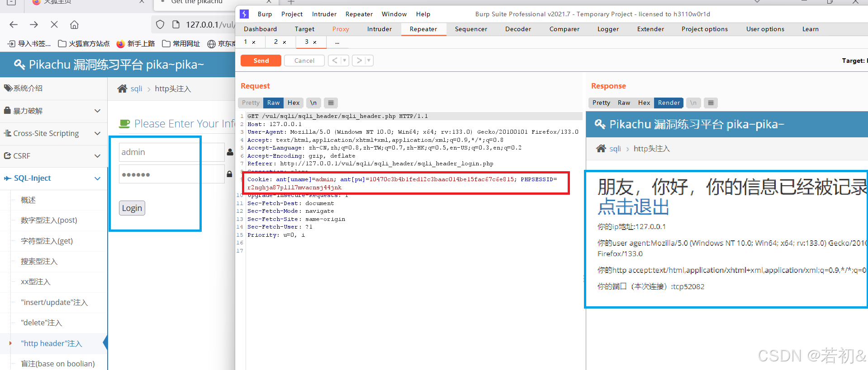The image size is (868, 370).
Task: Open Firefox home page icon
Action: (75, 24)
